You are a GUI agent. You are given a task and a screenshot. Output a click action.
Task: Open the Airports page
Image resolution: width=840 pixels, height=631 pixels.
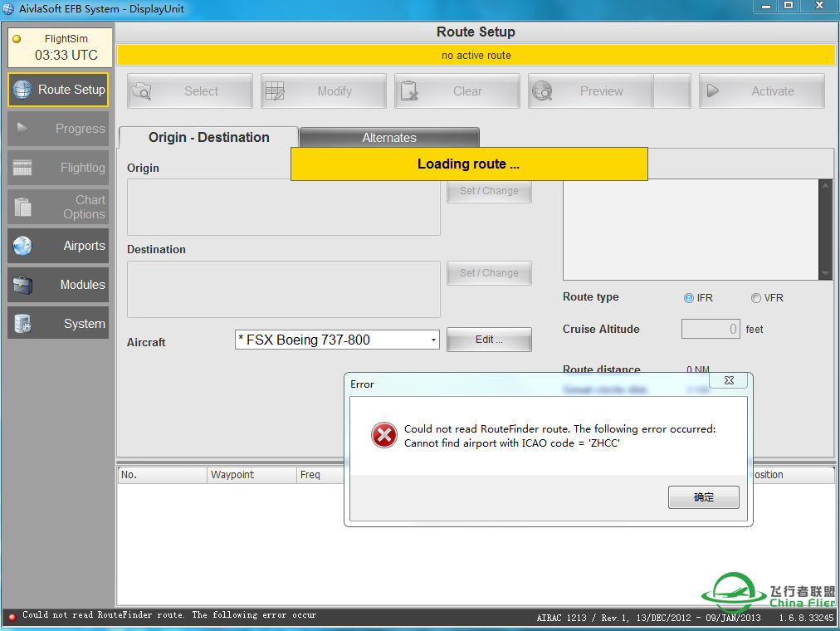click(58, 246)
